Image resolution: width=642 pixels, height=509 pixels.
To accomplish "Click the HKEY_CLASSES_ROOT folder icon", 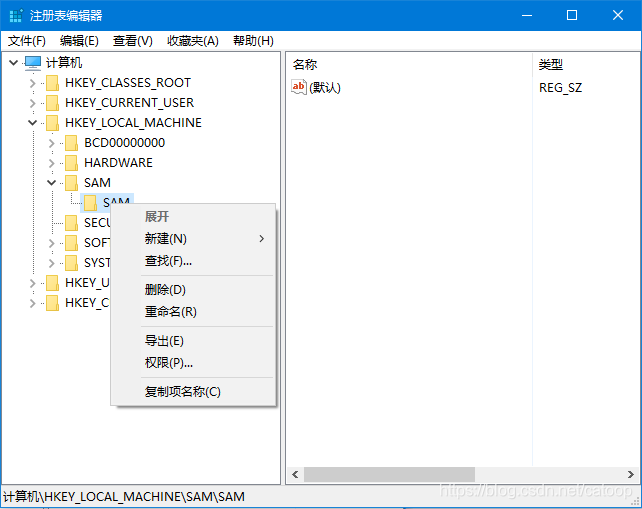I will tap(52, 83).
